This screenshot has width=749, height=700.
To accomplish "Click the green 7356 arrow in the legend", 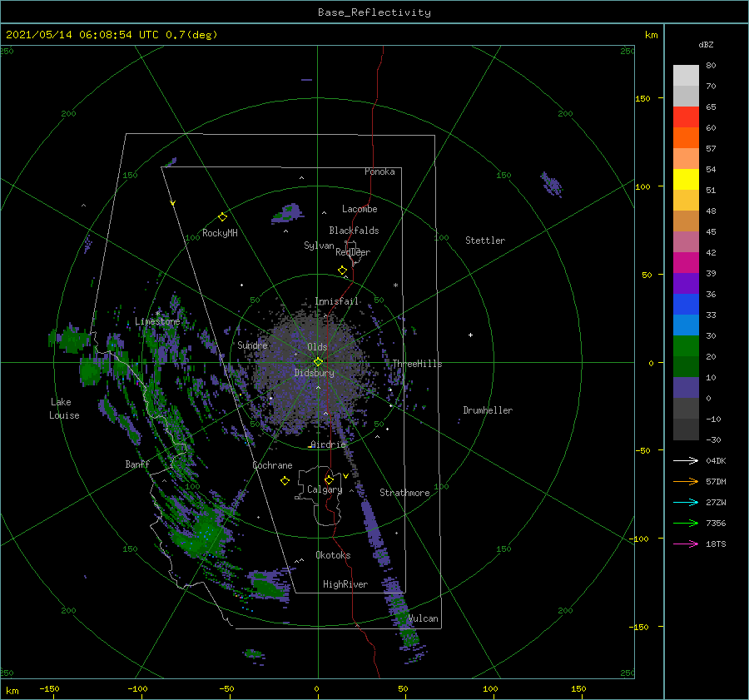I will pos(686,524).
